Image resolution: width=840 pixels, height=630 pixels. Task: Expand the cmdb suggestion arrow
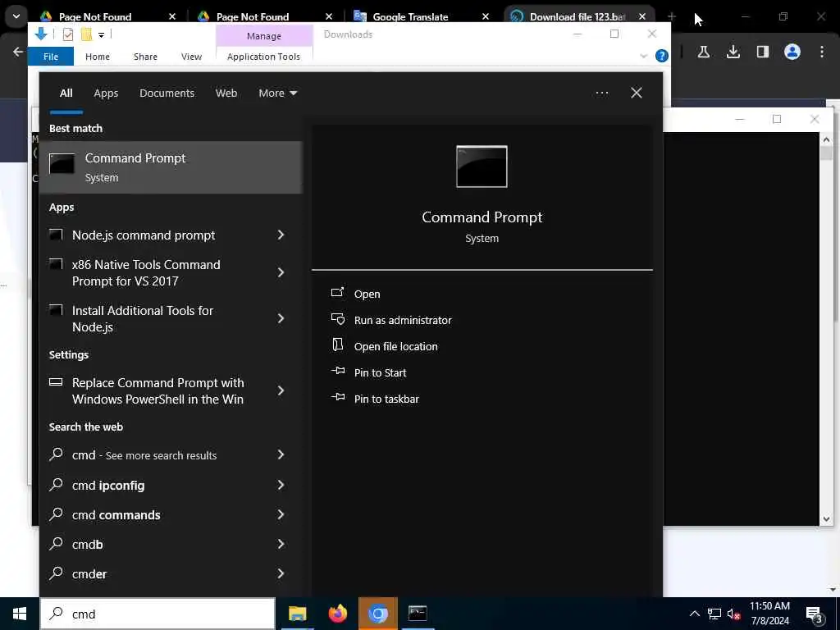pyautogui.click(x=281, y=545)
